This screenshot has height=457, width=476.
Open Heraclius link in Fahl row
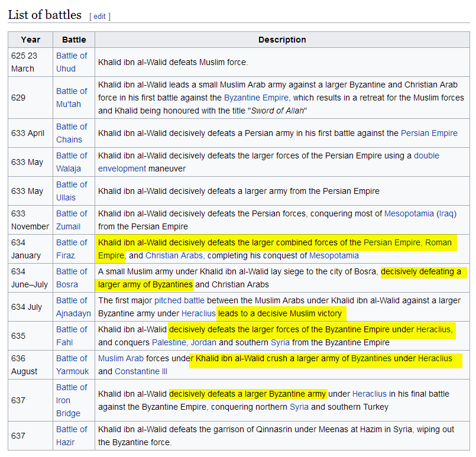[433, 329]
